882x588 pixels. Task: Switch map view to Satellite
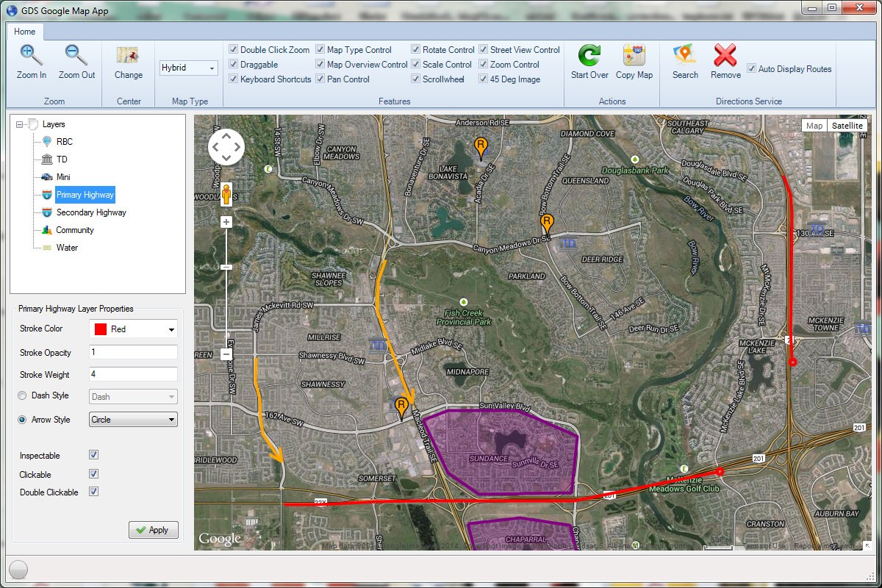pyautogui.click(x=847, y=126)
